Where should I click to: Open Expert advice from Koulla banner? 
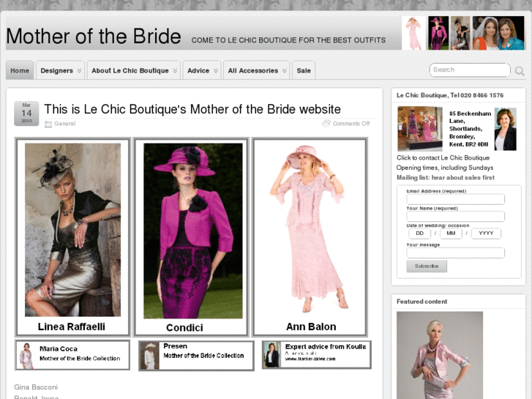point(317,355)
